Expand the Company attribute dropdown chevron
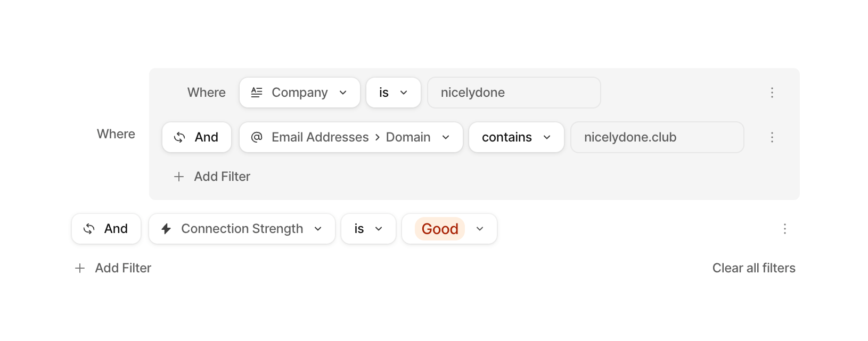868x341 pixels. click(343, 93)
